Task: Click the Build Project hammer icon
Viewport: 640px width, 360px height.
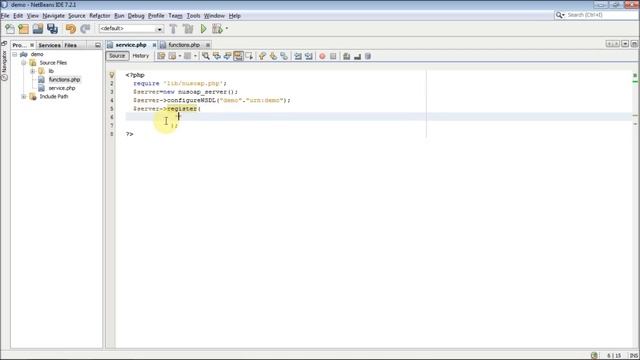Action: click(x=173, y=29)
